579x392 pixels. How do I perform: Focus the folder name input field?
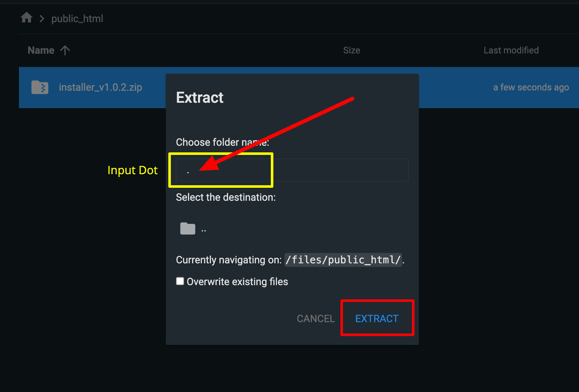click(292, 170)
